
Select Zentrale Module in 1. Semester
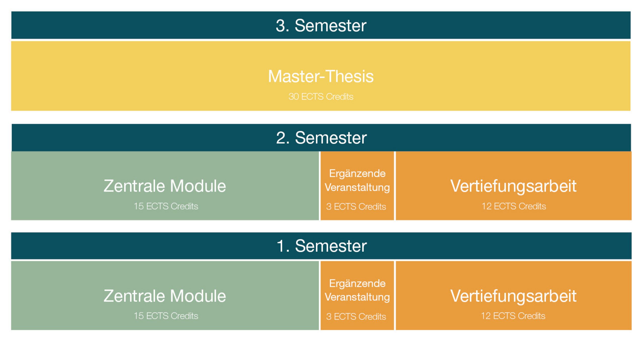coord(165,296)
